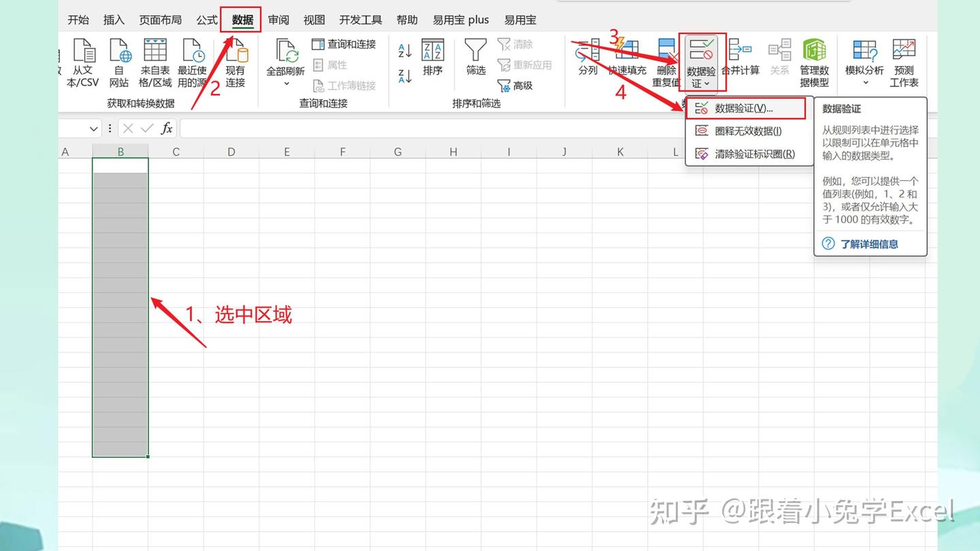
Task: Select the 数据 (Data) tab
Action: tap(242, 20)
